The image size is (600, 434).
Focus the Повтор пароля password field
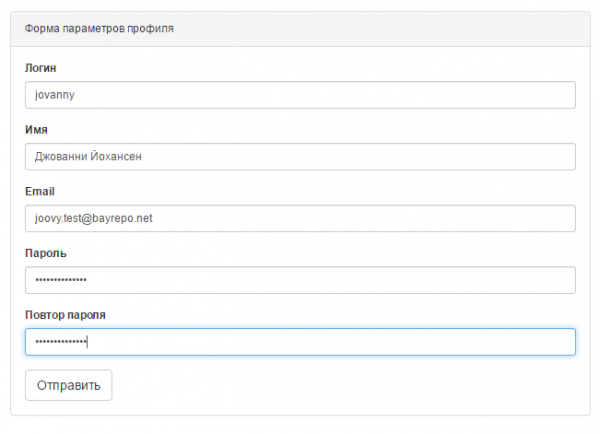300,342
